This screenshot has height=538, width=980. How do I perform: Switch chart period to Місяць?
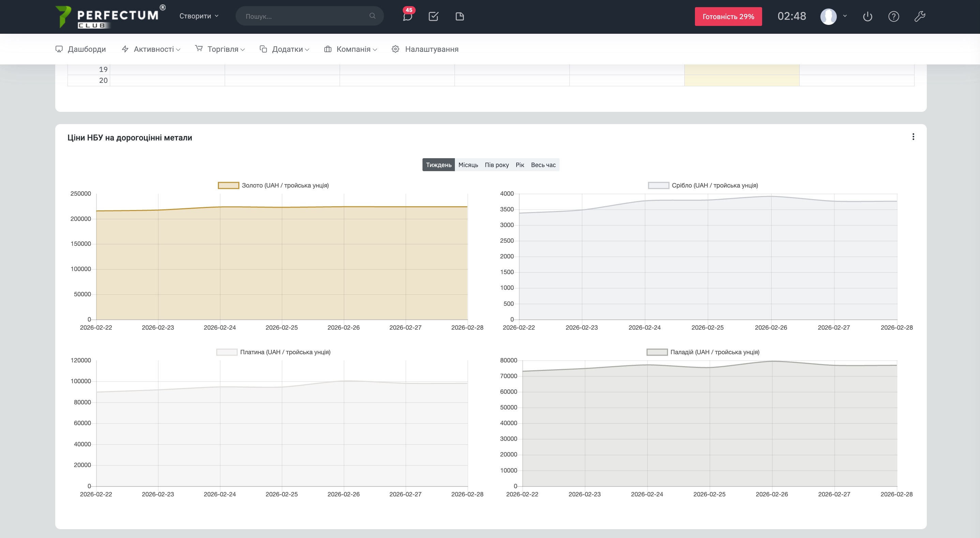(x=468, y=165)
